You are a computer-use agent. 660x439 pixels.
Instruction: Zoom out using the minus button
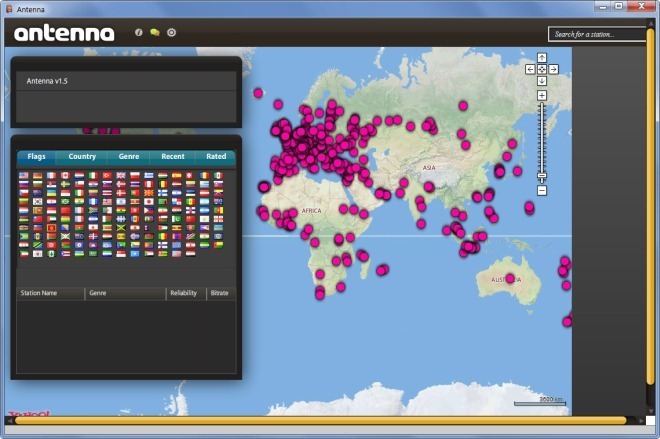(542, 190)
